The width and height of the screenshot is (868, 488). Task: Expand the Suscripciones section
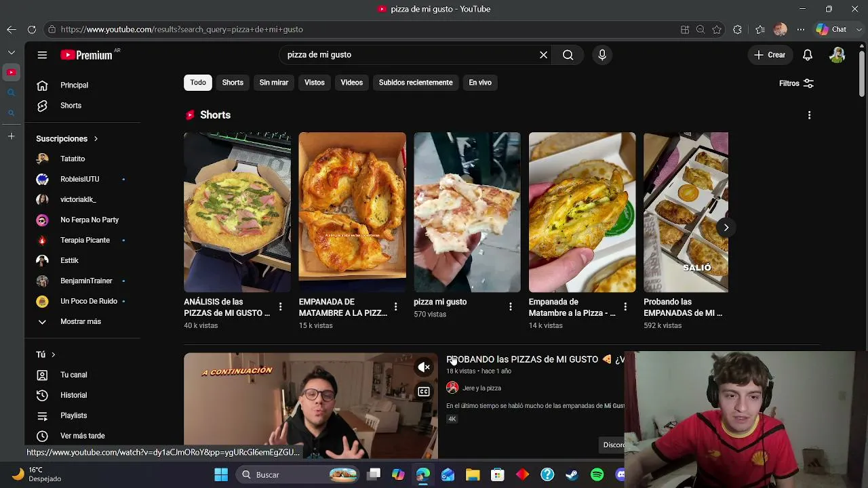point(67,138)
